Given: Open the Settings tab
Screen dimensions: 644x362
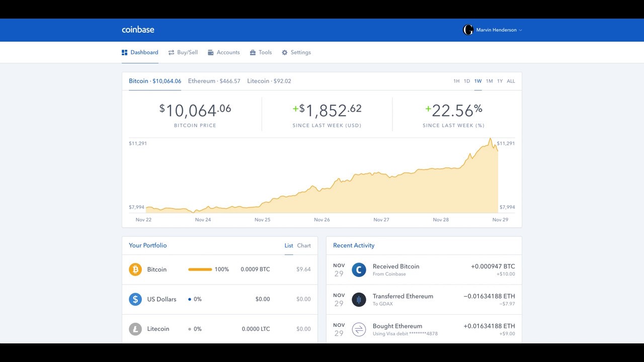Looking at the screenshot, I should point(296,52).
